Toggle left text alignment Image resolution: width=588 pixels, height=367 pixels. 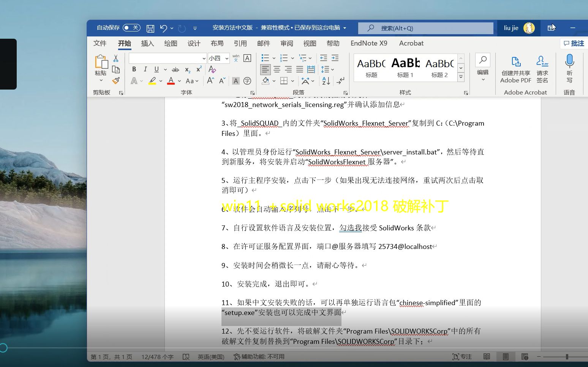(x=265, y=69)
